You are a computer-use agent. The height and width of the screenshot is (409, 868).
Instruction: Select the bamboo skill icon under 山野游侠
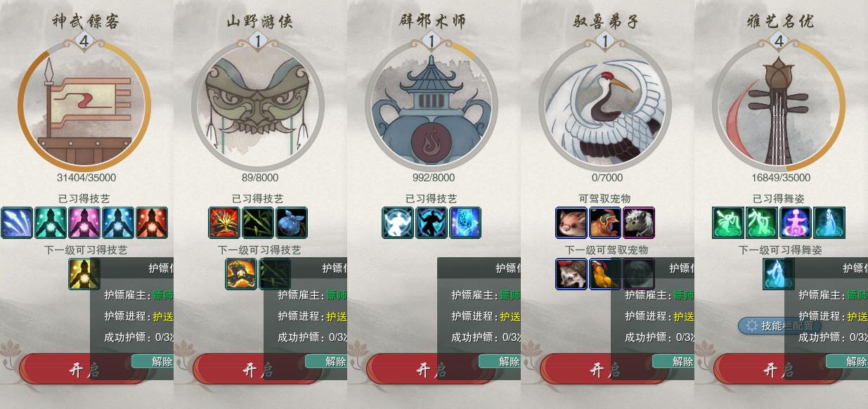coord(258,223)
